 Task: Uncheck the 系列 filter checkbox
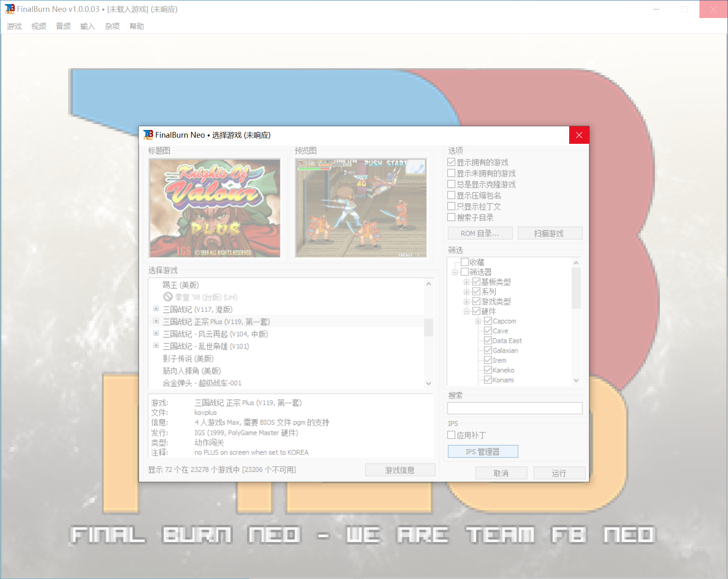tap(476, 291)
